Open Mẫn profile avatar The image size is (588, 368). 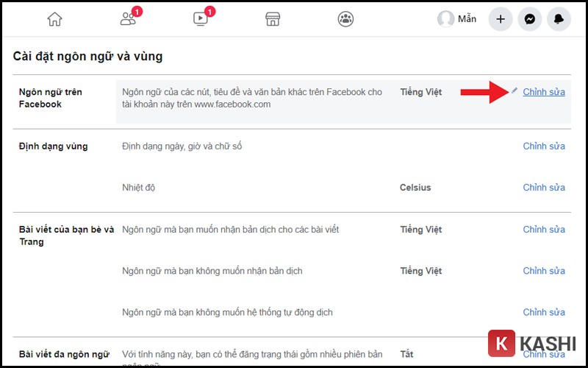(x=445, y=19)
